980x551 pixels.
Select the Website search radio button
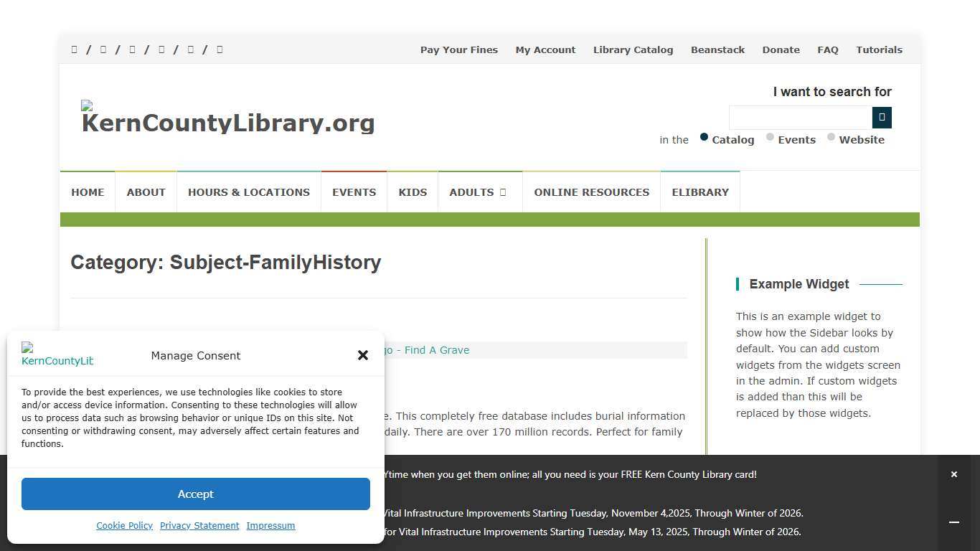click(x=831, y=136)
